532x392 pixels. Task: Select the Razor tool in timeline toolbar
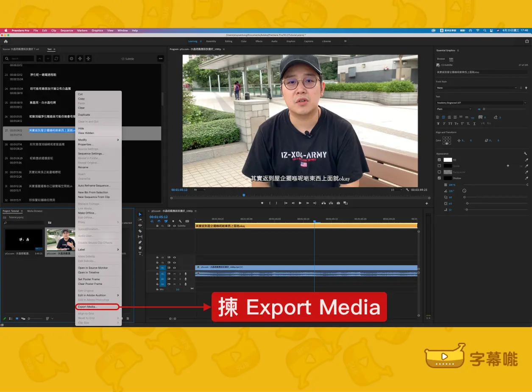(140, 231)
